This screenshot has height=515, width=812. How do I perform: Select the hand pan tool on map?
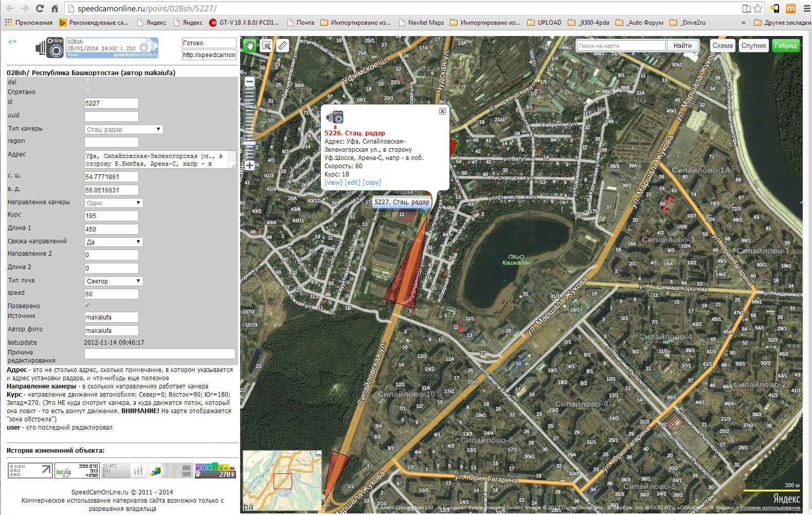[249, 46]
